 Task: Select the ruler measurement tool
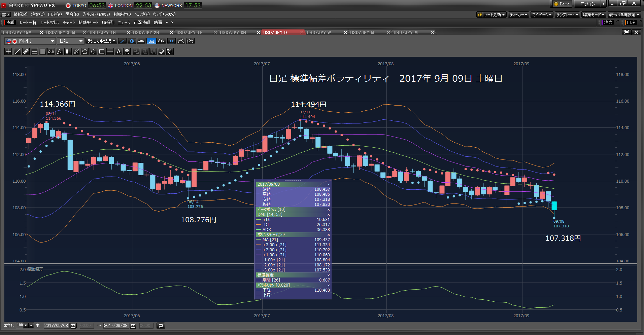coord(26,51)
